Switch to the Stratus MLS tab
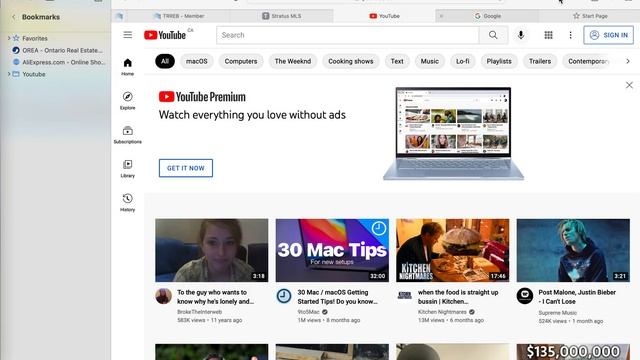Screen dimensions: 640x360 282,16
